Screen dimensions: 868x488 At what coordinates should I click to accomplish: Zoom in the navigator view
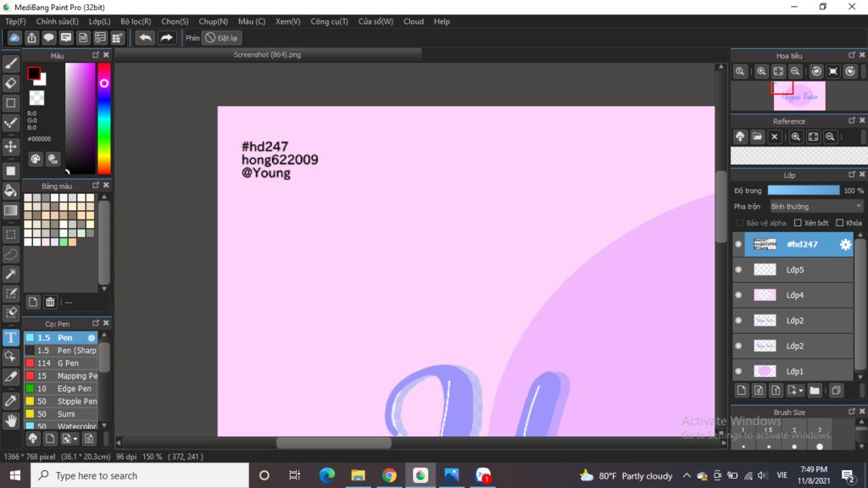(761, 71)
